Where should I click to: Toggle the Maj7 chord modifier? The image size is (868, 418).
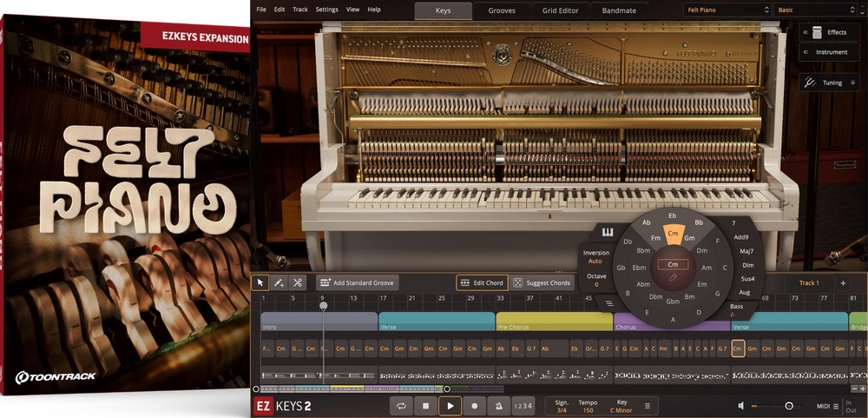tap(746, 251)
